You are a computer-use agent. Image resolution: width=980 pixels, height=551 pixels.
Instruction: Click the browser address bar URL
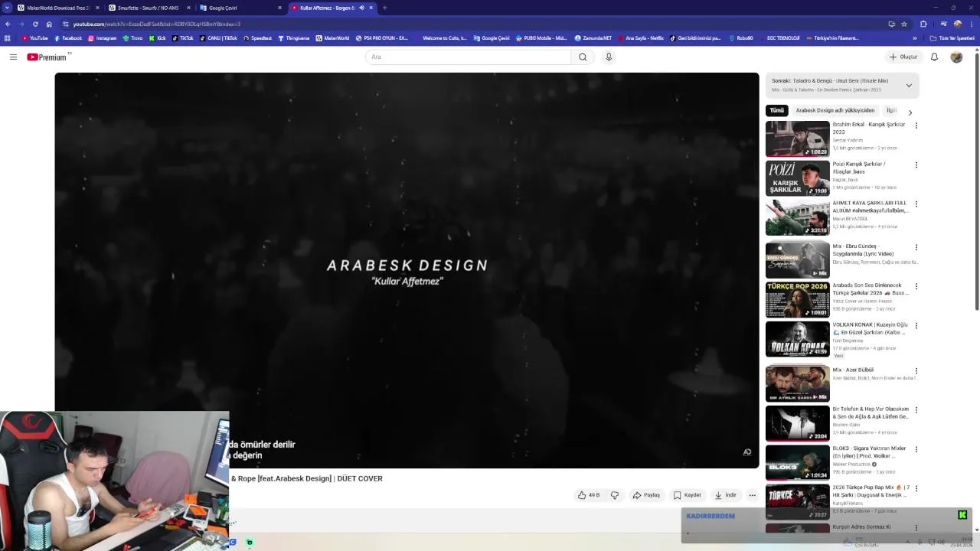(157, 24)
